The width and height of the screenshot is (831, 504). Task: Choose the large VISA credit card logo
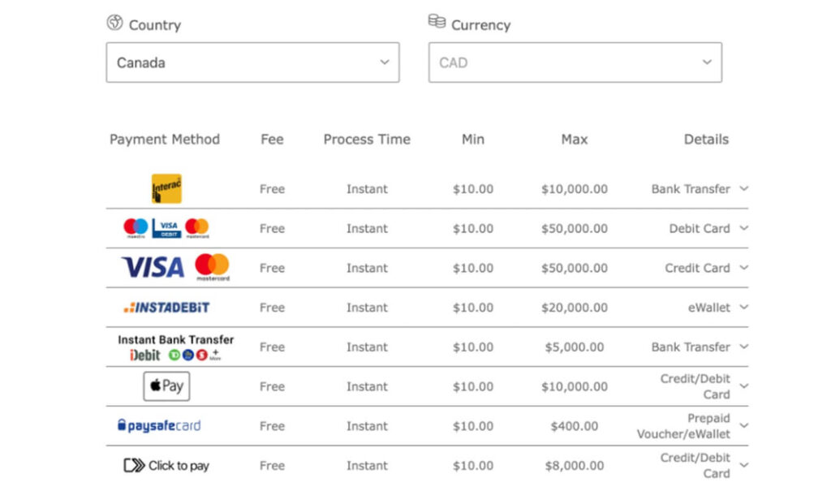click(x=153, y=267)
